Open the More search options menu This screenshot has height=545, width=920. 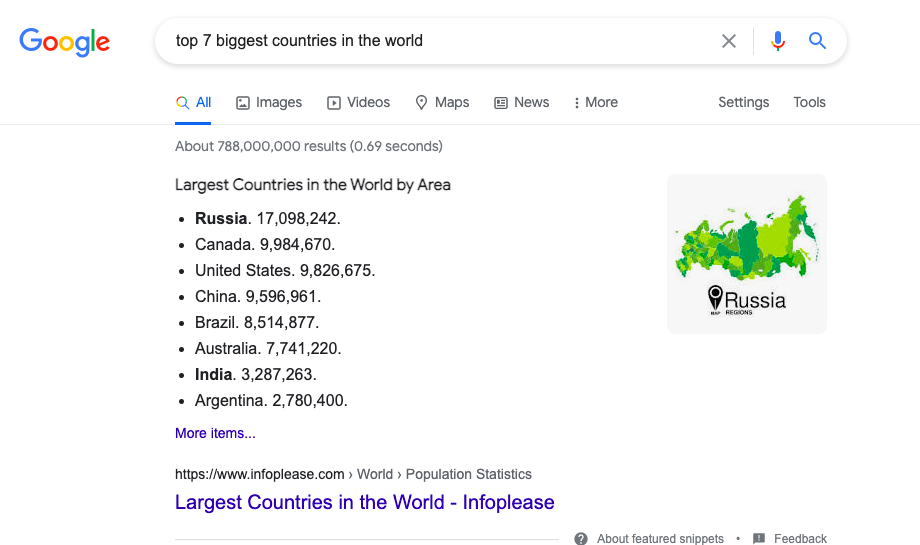point(596,103)
